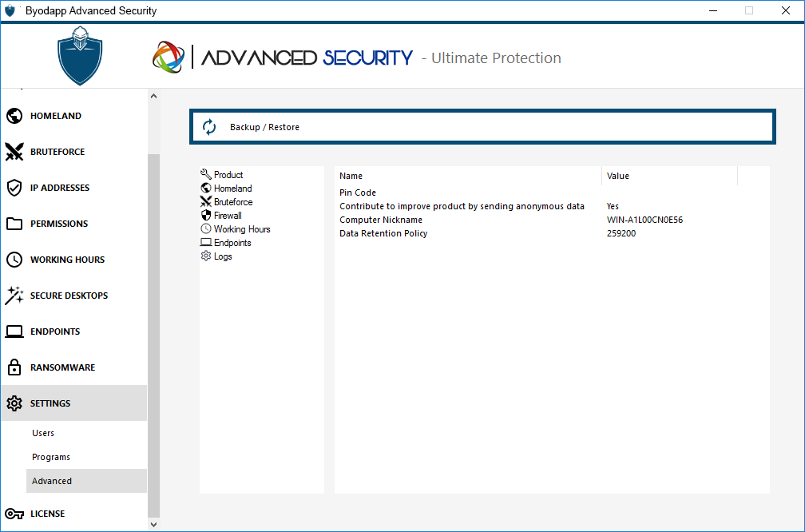Image resolution: width=805 pixels, height=532 pixels.
Task: Minimize the Byodapp Advanced Security window
Action: click(712, 10)
